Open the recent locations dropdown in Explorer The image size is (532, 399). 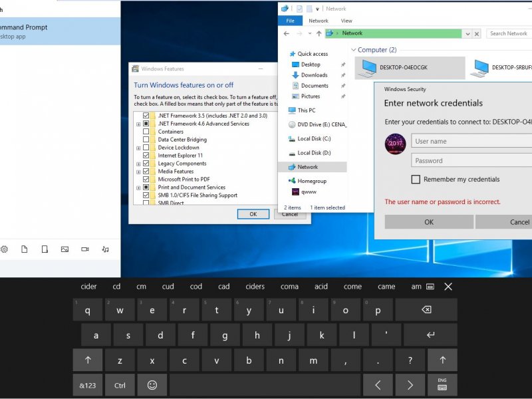(x=310, y=34)
